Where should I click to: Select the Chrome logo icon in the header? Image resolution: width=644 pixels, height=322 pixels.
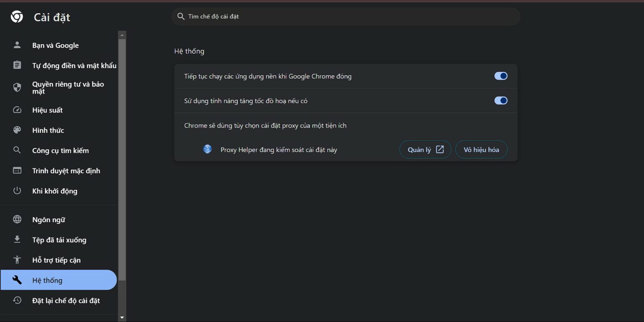17,17
